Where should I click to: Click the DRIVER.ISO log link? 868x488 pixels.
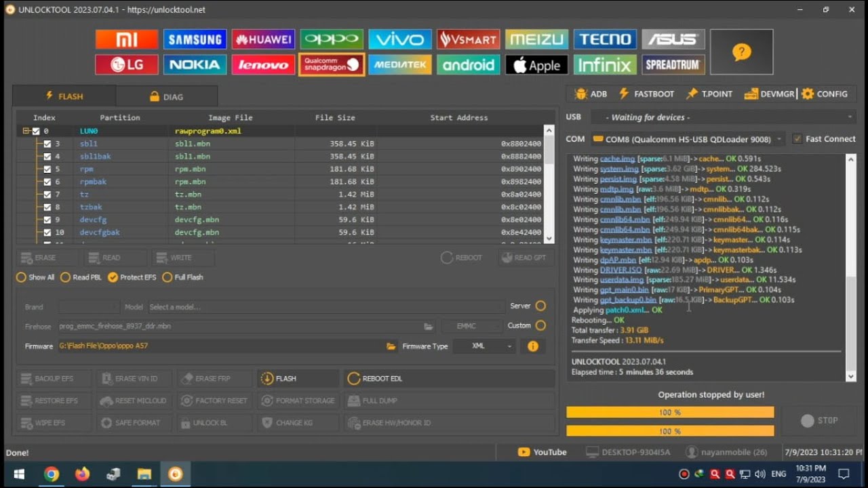620,270
